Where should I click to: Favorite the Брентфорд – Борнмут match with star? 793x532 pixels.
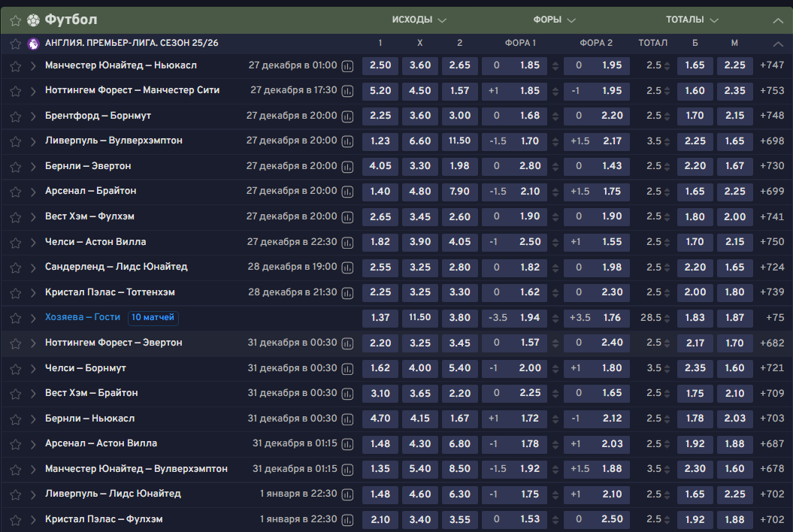point(15,116)
